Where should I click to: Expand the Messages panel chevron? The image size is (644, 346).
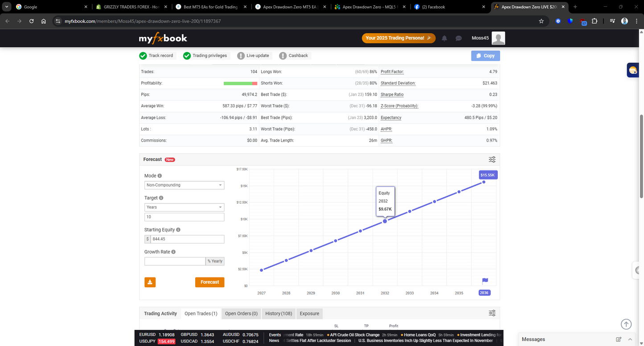click(x=630, y=339)
